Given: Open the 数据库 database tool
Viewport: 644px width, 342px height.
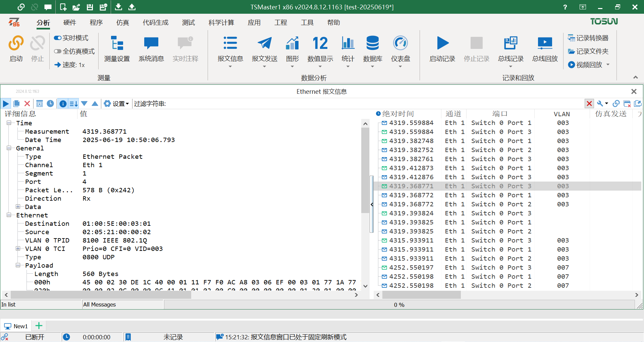Looking at the screenshot, I should pos(373,49).
